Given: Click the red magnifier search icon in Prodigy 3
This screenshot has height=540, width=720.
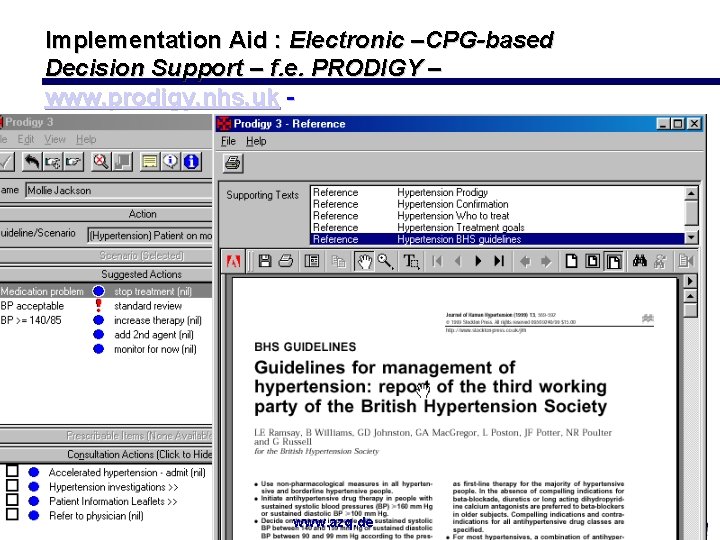Looking at the screenshot, I should (x=100, y=162).
